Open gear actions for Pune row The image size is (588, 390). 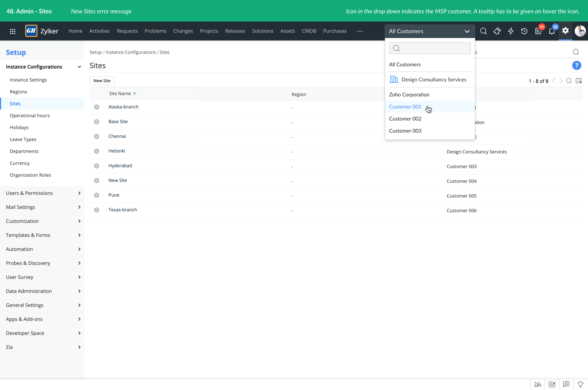point(97,195)
